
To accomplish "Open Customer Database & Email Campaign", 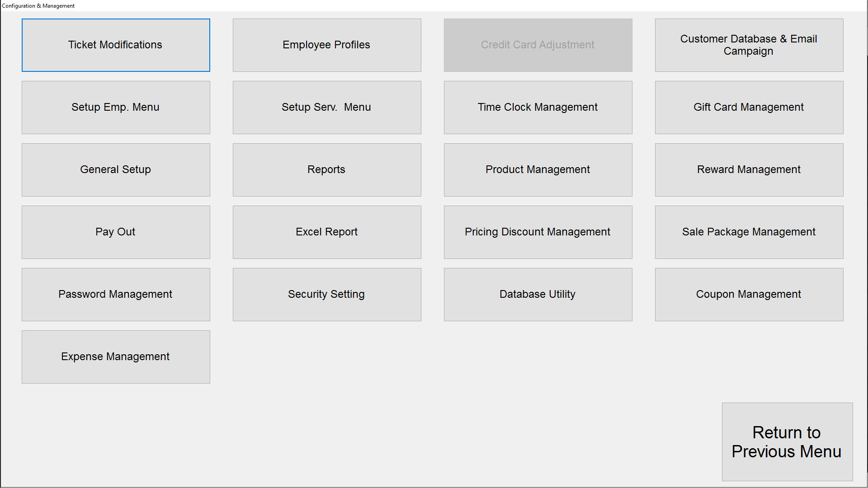I will 749,45.
